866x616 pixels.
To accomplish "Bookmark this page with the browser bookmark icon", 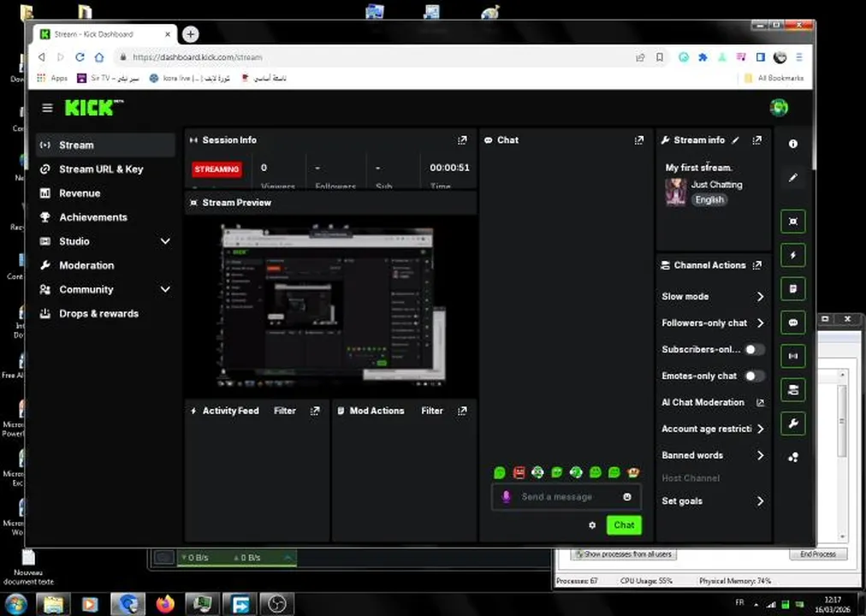I will click(x=660, y=56).
